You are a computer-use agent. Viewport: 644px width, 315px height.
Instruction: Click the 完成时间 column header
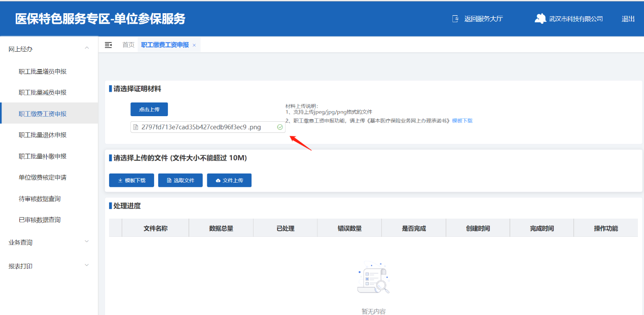(542, 228)
